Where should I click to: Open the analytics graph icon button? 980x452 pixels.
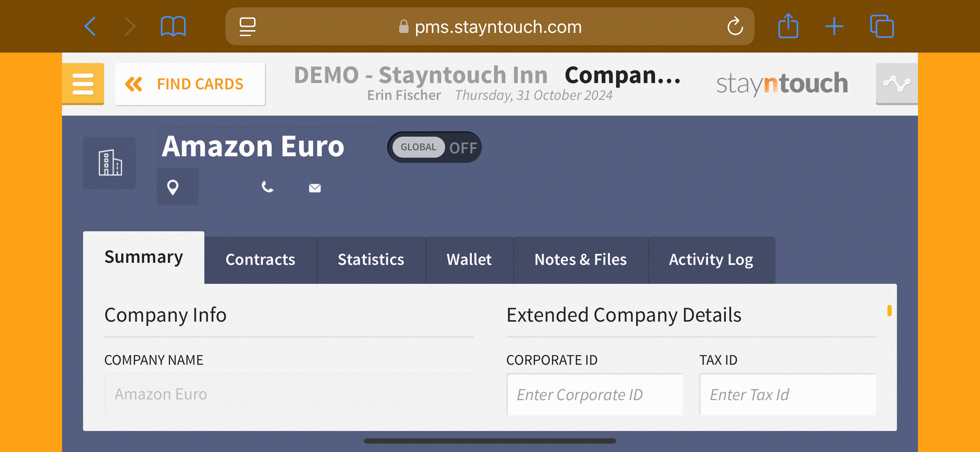pos(896,84)
